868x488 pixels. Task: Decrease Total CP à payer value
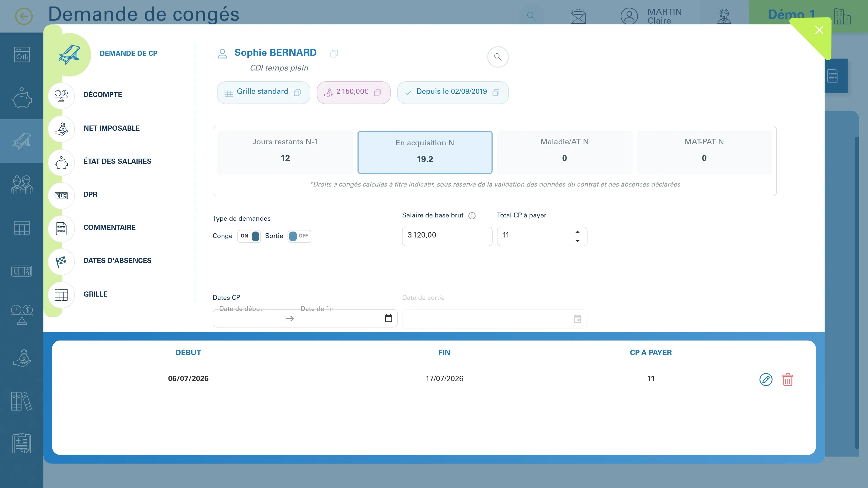577,241
